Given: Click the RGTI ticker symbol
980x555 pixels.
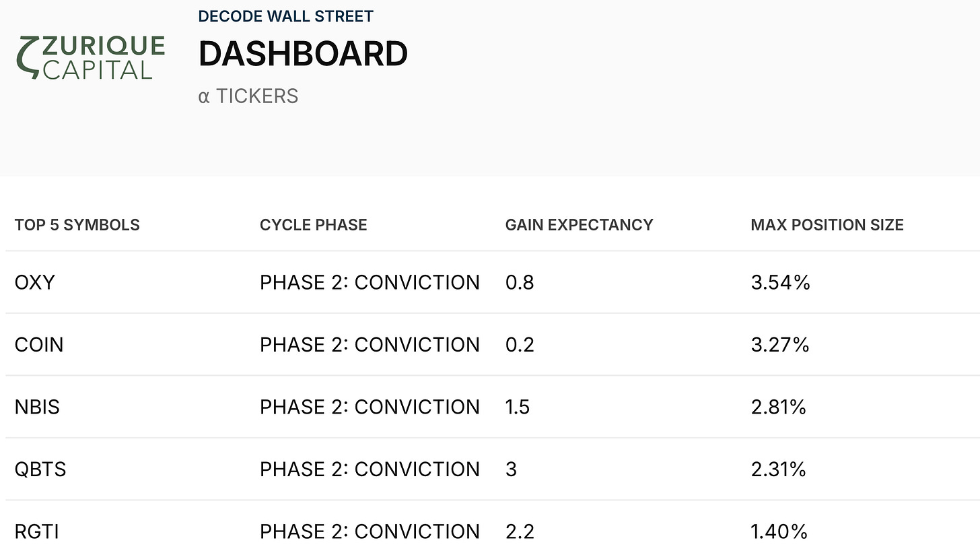Looking at the screenshot, I should pyautogui.click(x=37, y=532).
